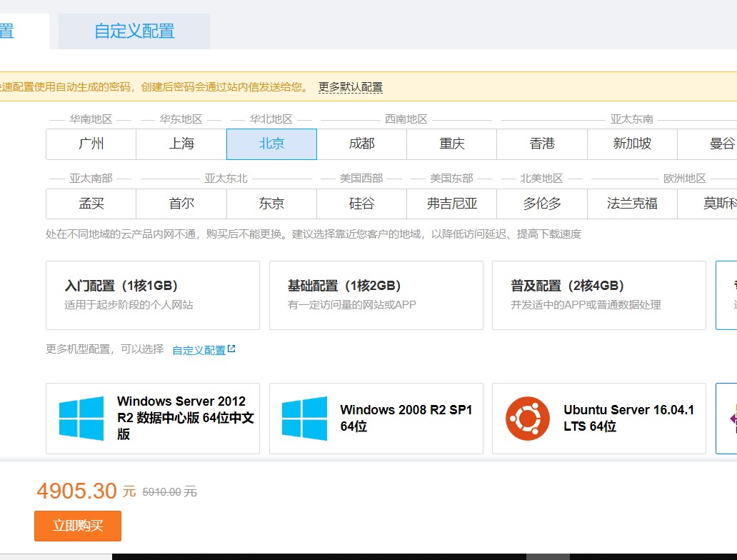
Task: Choose the 法兰克福 region
Action: coord(632,204)
